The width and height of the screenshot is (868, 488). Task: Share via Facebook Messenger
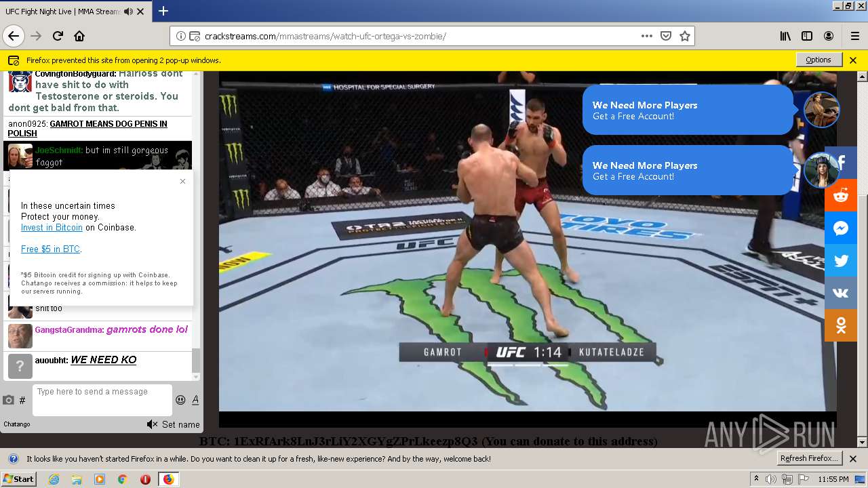pyautogui.click(x=841, y=228)
